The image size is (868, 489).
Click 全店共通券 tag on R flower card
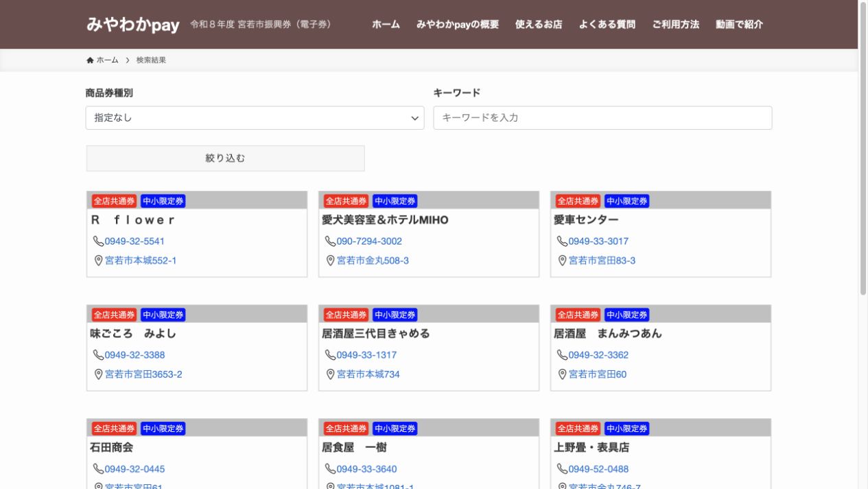(x=115, y=201)
